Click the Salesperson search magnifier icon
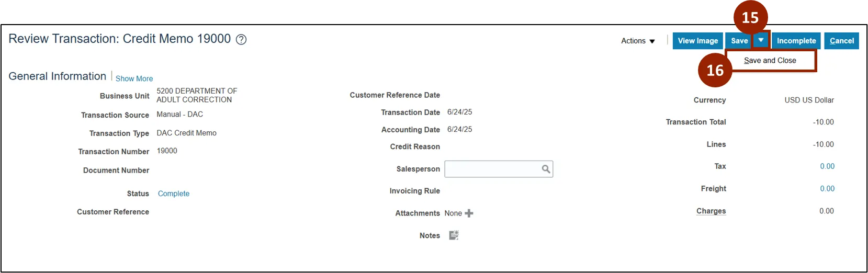This screenshot has width=868, height=273. tap(546, 169)
